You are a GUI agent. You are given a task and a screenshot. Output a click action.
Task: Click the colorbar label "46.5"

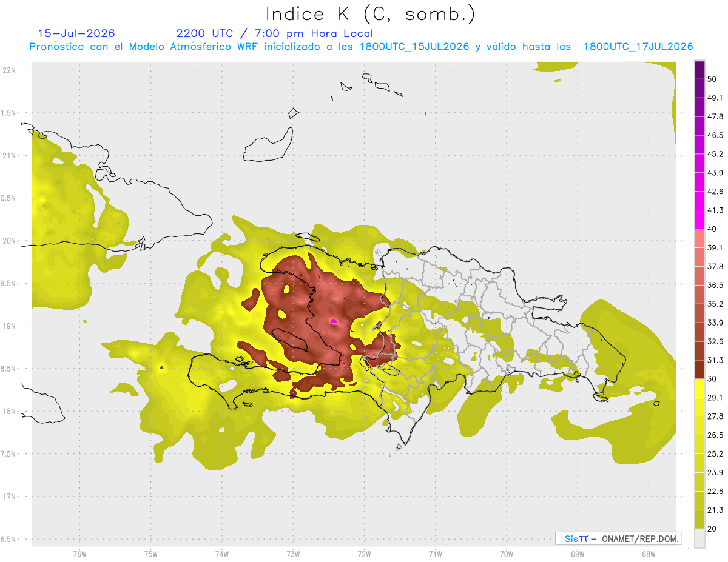715,136
